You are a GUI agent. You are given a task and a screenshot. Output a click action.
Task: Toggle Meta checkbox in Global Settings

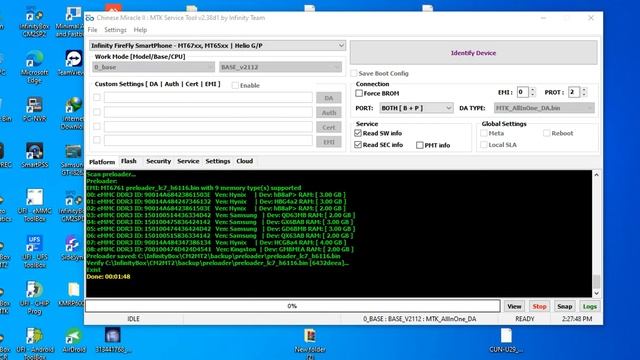[x=484, y=133]
